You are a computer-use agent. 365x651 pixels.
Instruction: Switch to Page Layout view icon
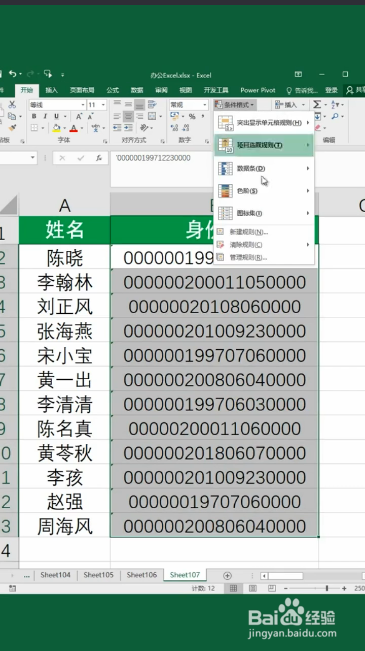tap(252, 588)
